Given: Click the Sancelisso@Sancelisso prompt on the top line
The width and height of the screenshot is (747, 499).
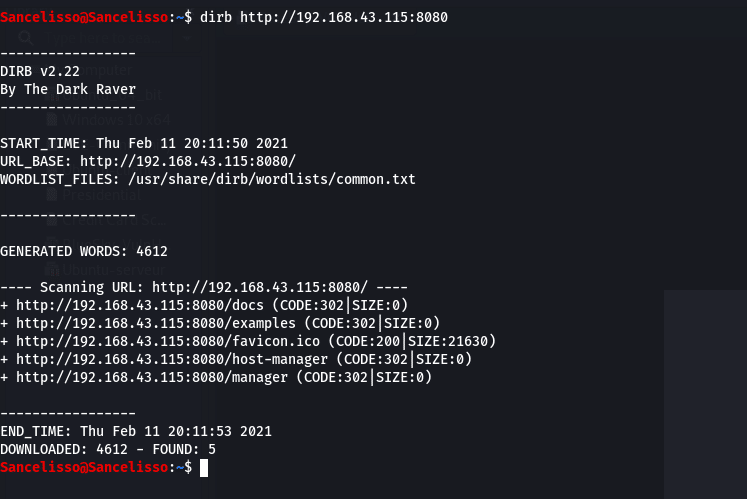Looking at the screenshot, I should point(84,18).
